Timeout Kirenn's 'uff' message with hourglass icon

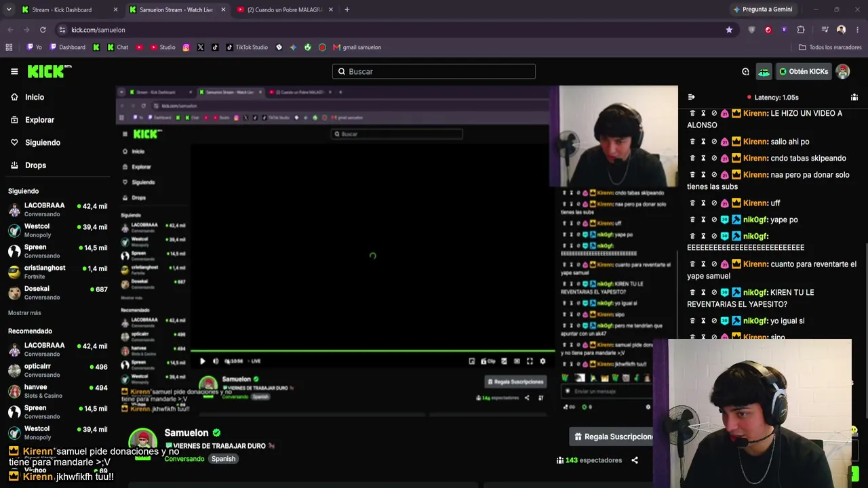coord(703,203)
